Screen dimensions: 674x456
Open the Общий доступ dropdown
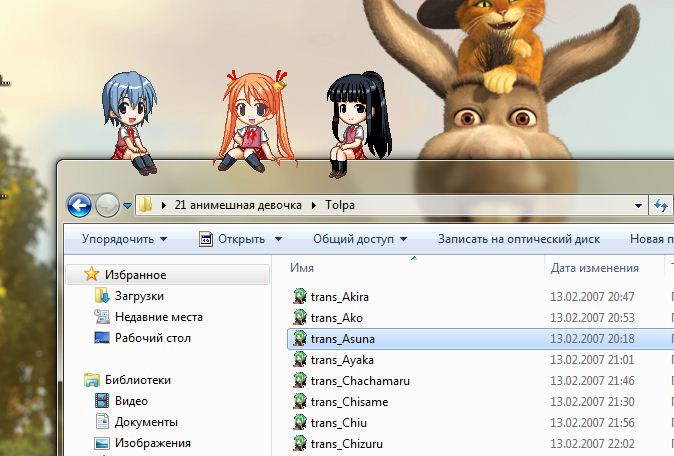click(x=360, y=239)
